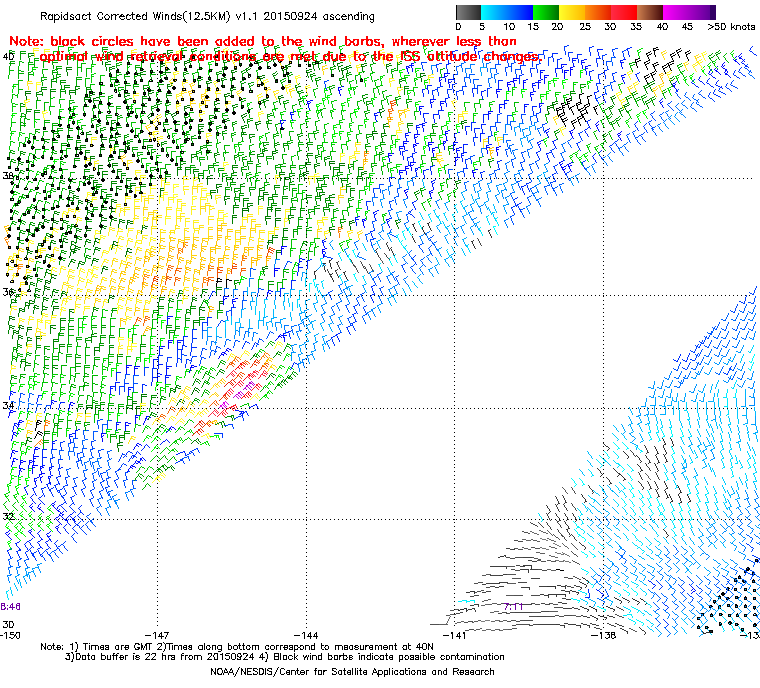Click the red black-circles note text
The width and height of the screenshot is (760, 688).
pyautogui.click(x=274, y=49)
